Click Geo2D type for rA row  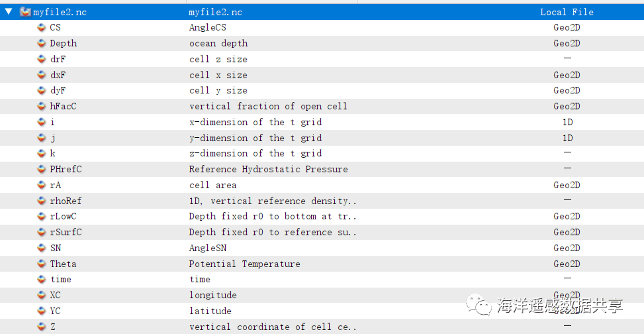[567, 186]
